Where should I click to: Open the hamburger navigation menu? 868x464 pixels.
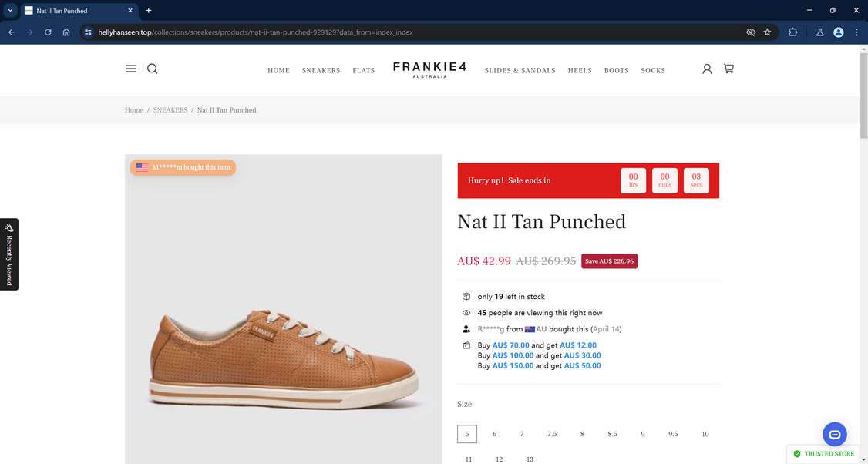[131, 69]
